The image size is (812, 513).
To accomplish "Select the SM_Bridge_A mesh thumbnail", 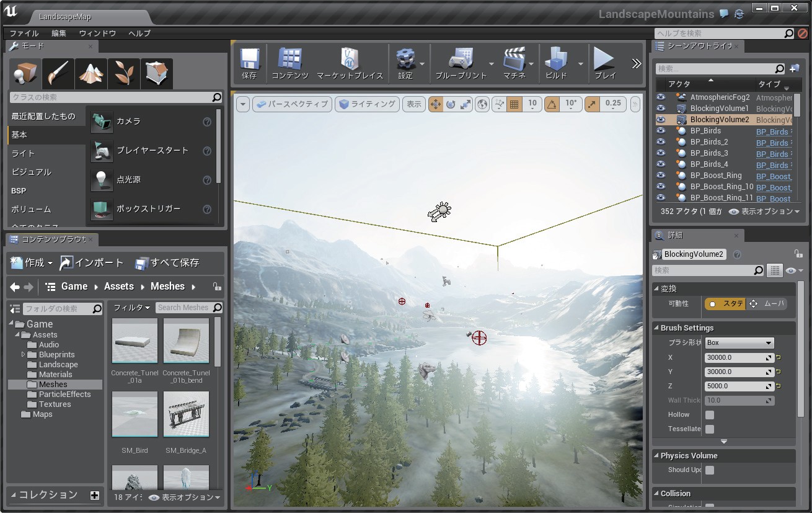I will tap(187, 414).
